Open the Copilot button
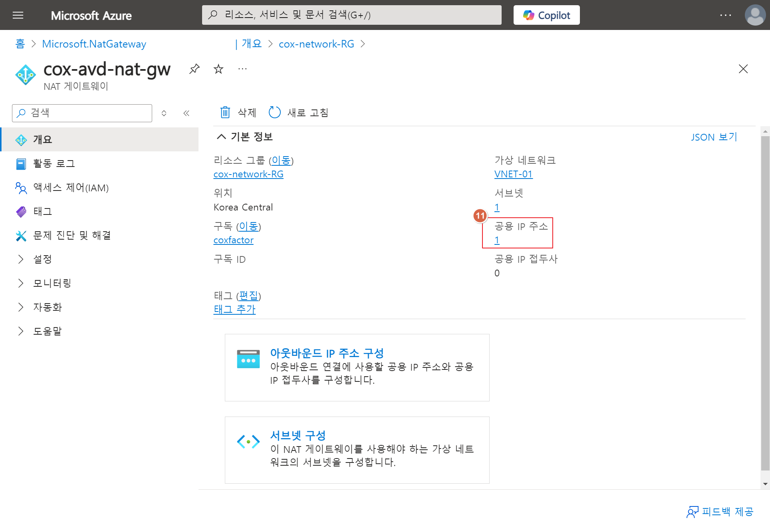 546,15
